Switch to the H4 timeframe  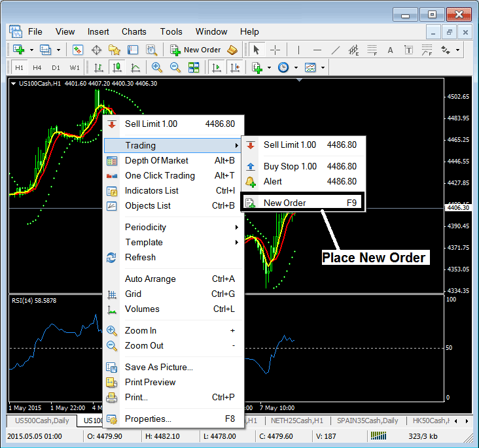(x=37, y=67)
